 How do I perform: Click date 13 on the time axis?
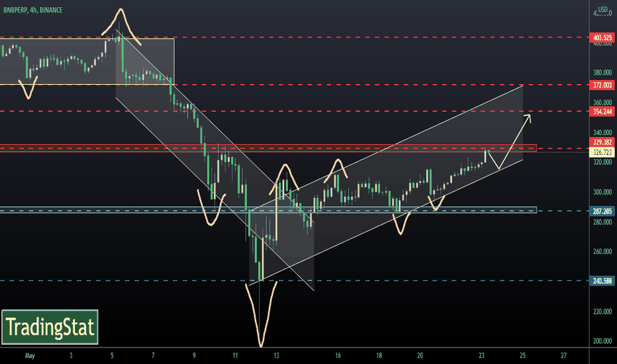click(x=276, y=356)
